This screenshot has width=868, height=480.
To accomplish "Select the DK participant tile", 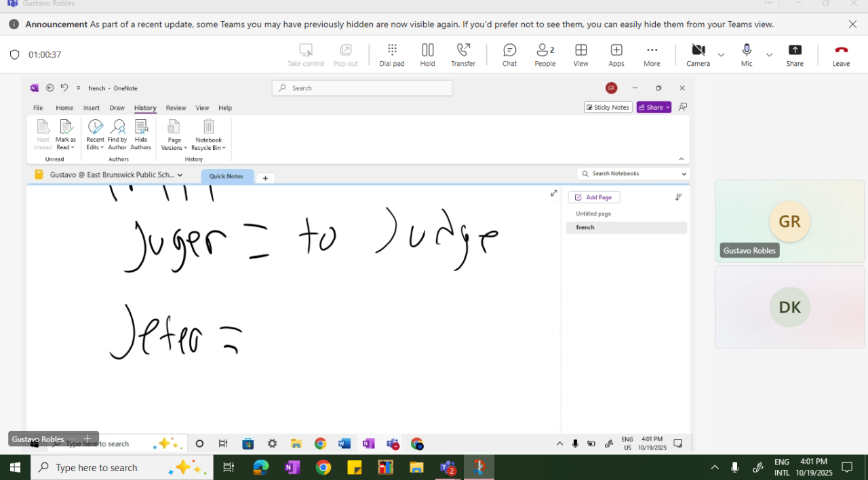I will 789,306.
